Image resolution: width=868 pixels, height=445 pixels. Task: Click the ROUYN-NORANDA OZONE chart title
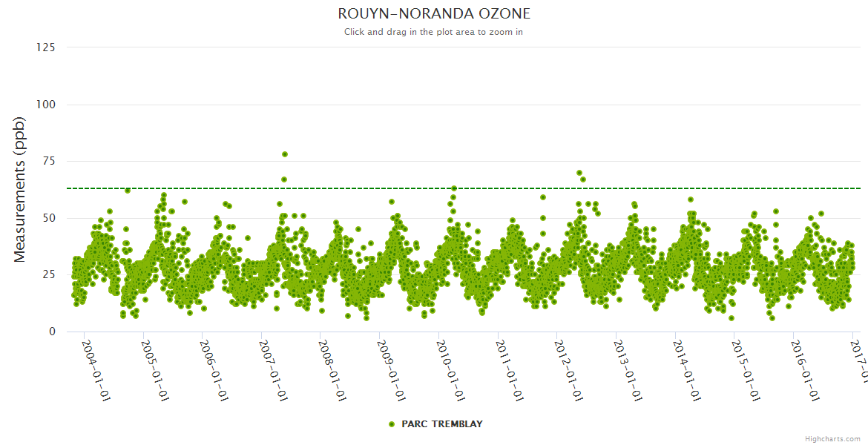(x=434, y=14)
